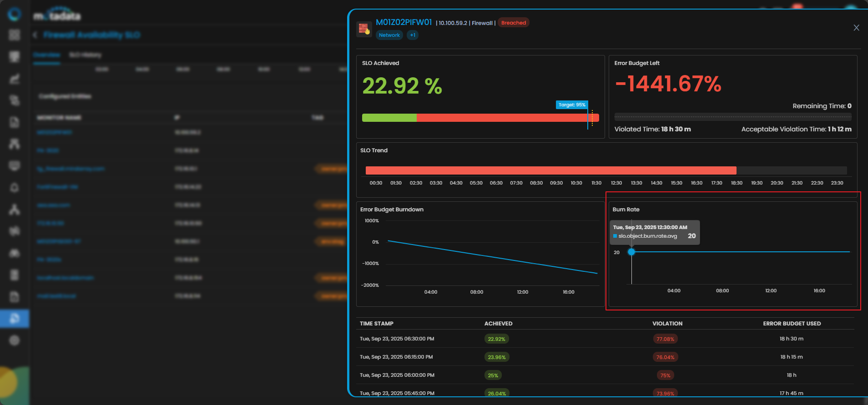Switch to the SLO History tab

point(85,55)
